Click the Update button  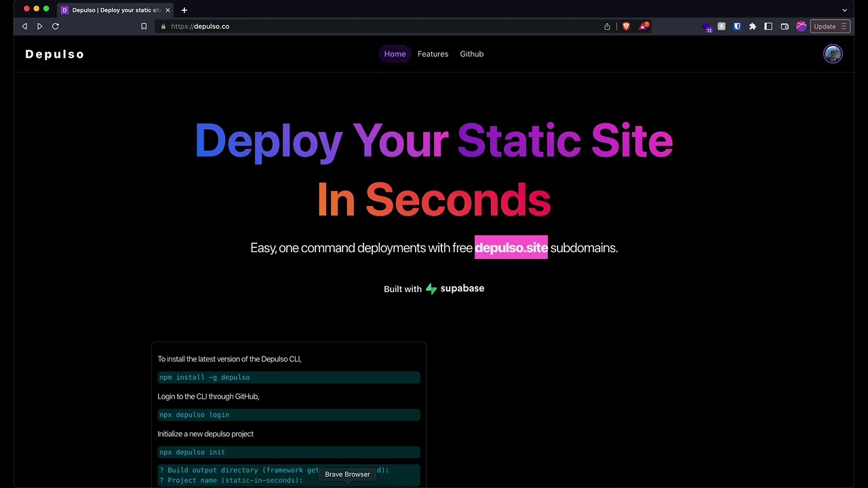[x=825, y=26]
